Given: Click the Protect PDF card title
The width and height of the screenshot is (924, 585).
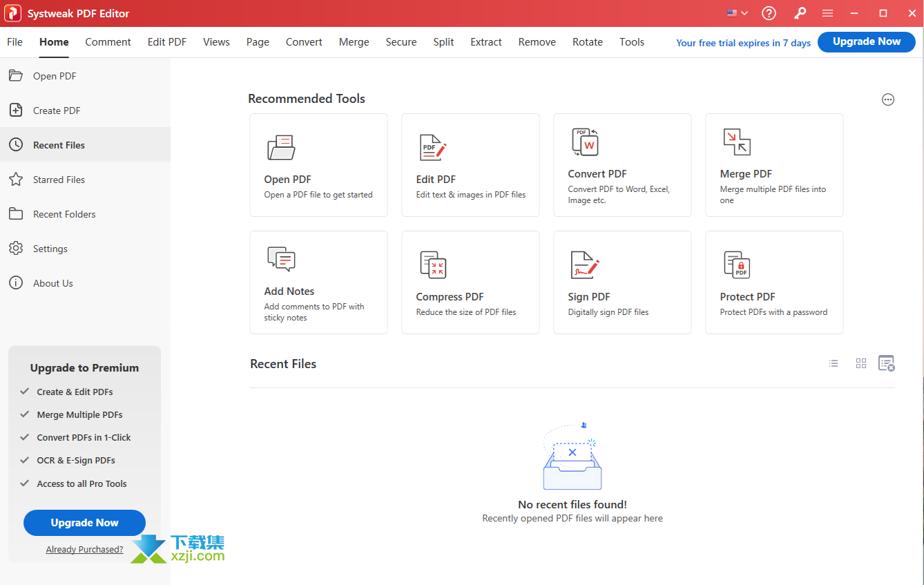Looking at the screenshot, I should click(x=747, y=297).
